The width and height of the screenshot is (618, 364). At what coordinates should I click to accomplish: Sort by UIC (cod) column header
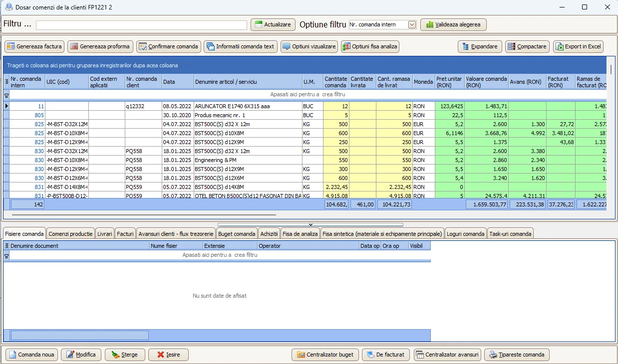67,82
